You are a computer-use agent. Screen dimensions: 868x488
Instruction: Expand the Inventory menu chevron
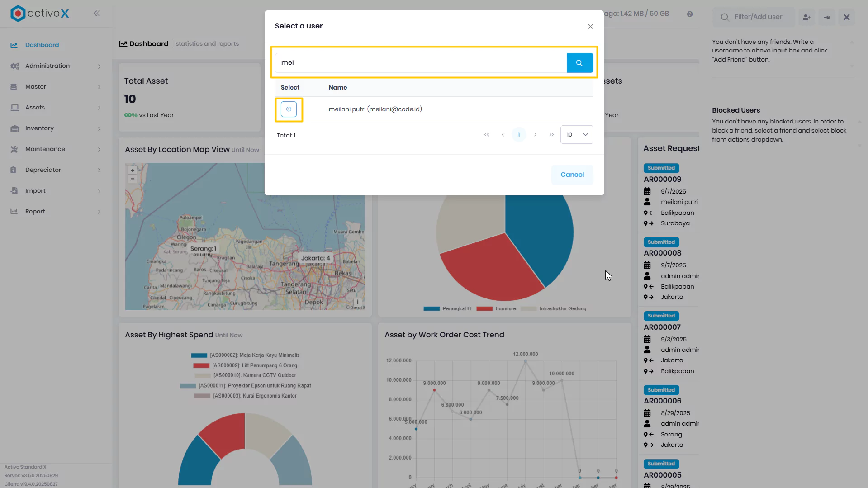pos(99,128)
